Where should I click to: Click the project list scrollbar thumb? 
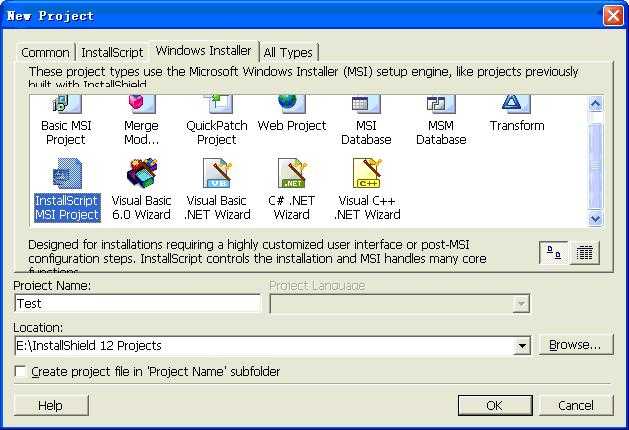click(596, 166)
